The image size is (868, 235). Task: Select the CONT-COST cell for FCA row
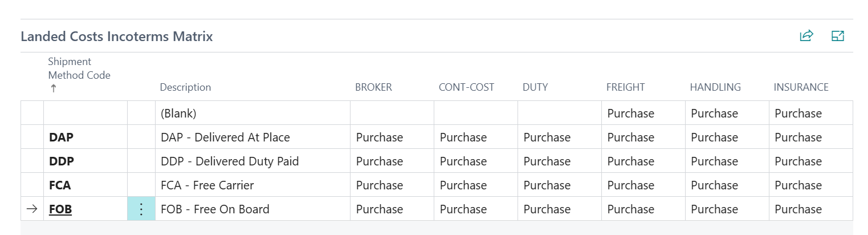475,185
